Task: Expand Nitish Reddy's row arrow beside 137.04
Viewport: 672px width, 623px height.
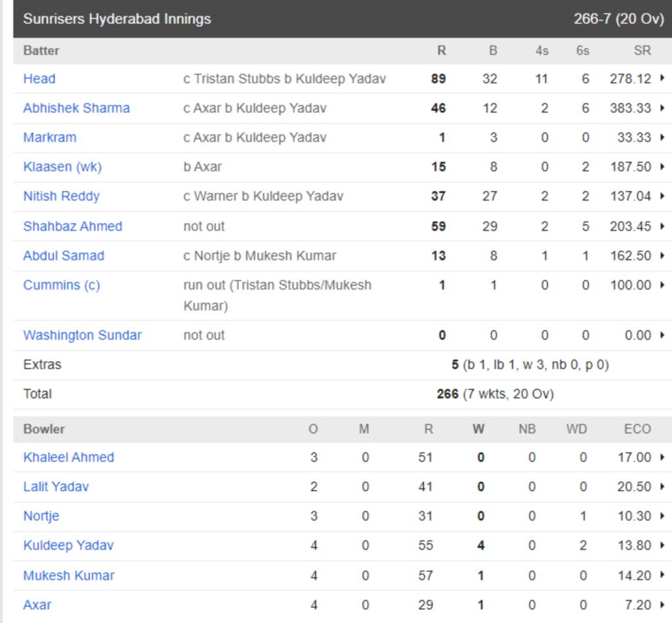Action: tap(662, 196)
